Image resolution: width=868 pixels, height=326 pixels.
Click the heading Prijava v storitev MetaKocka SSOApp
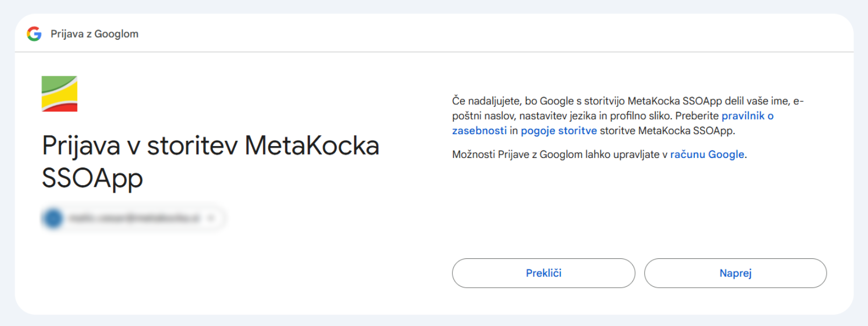211,162
